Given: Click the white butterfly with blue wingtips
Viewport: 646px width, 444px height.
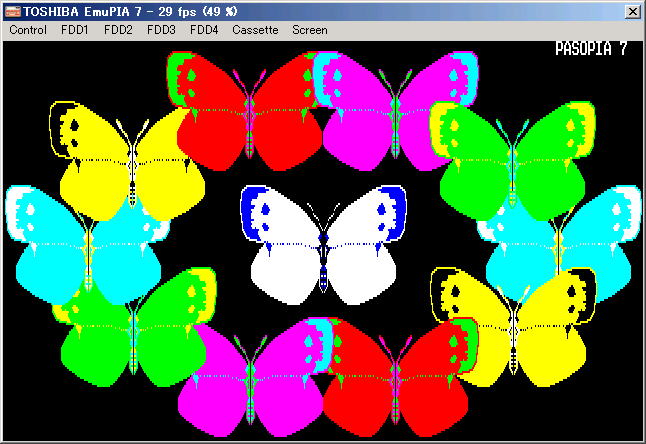Looking at the screenshot, I should (x=323, y=245).
